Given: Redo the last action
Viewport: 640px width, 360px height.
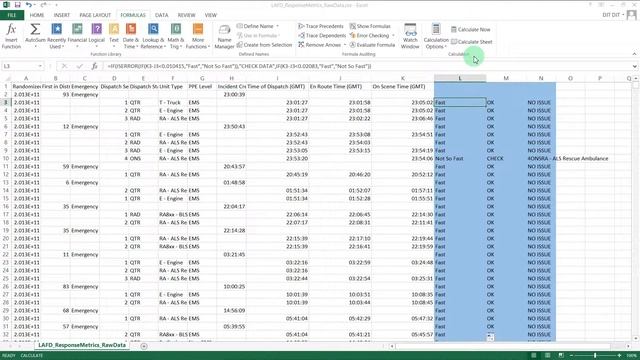Looking at the screenshot, I should (x=43, y=5).
